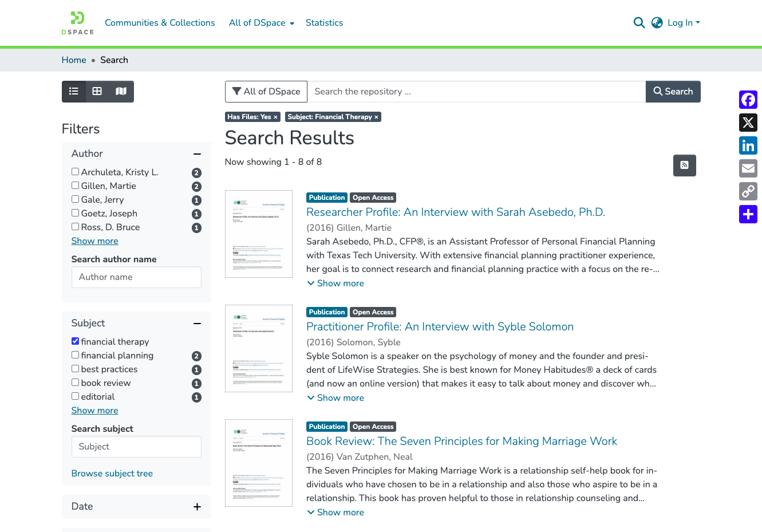Open the RSS syndication feed
Viewport: 762px width, 532px height.
coord(684,165)
